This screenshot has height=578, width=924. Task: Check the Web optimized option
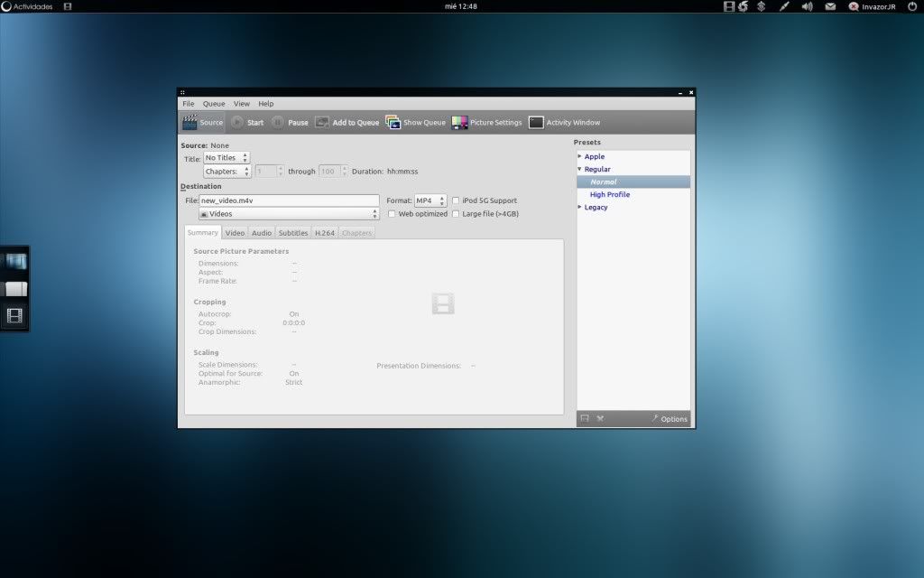tap(392, 213)
